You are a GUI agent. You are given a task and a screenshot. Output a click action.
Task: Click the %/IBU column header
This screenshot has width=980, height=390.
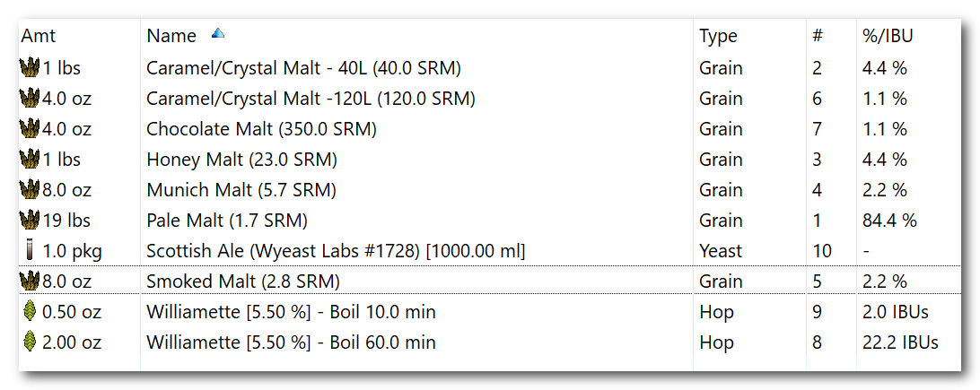click(887, 36)
